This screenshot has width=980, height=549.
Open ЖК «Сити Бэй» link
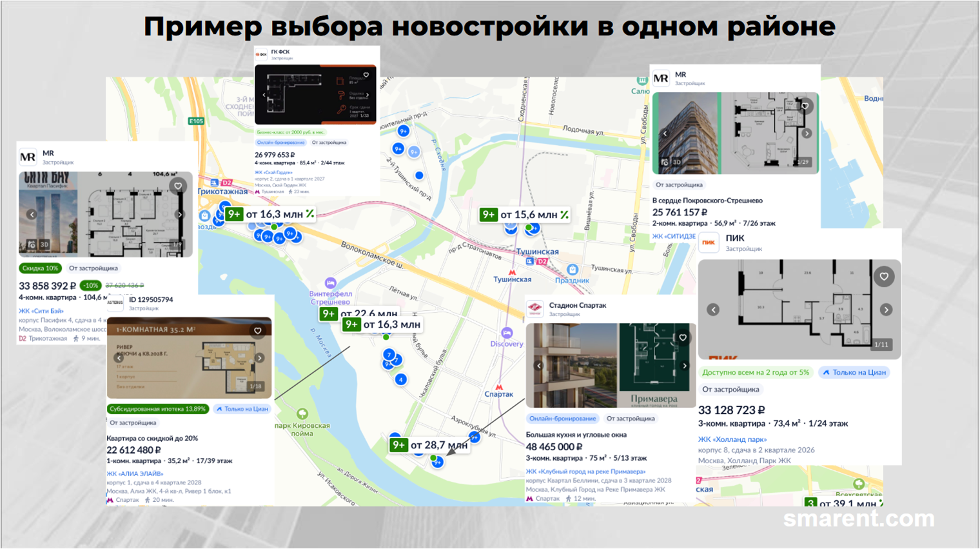(x=41, y=311)
